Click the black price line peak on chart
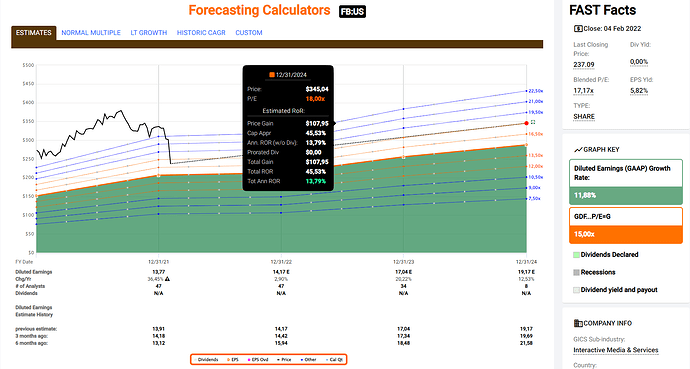 pyautogui.click(x=121, y=111)
